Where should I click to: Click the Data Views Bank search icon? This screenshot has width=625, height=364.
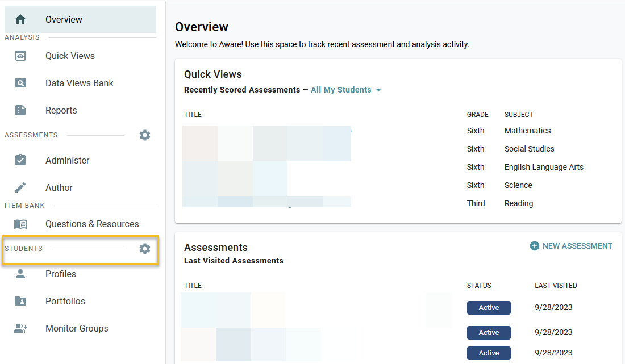20,83
